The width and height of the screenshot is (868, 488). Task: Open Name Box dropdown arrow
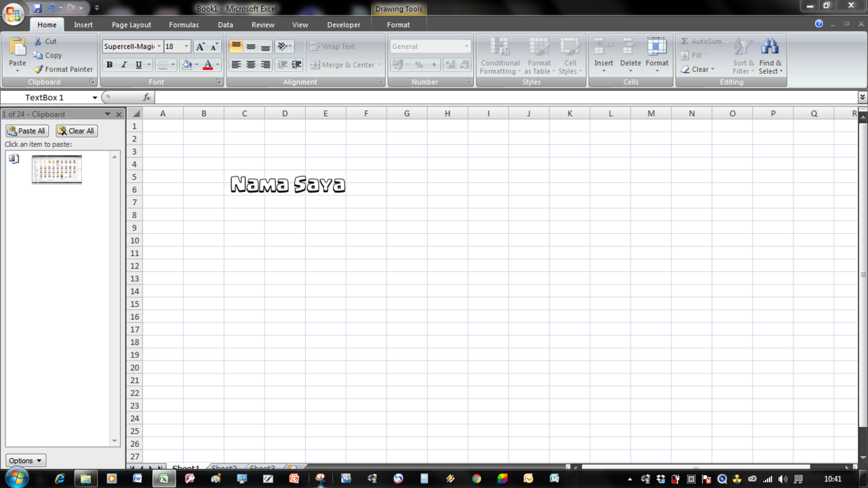tap(94, 98)
